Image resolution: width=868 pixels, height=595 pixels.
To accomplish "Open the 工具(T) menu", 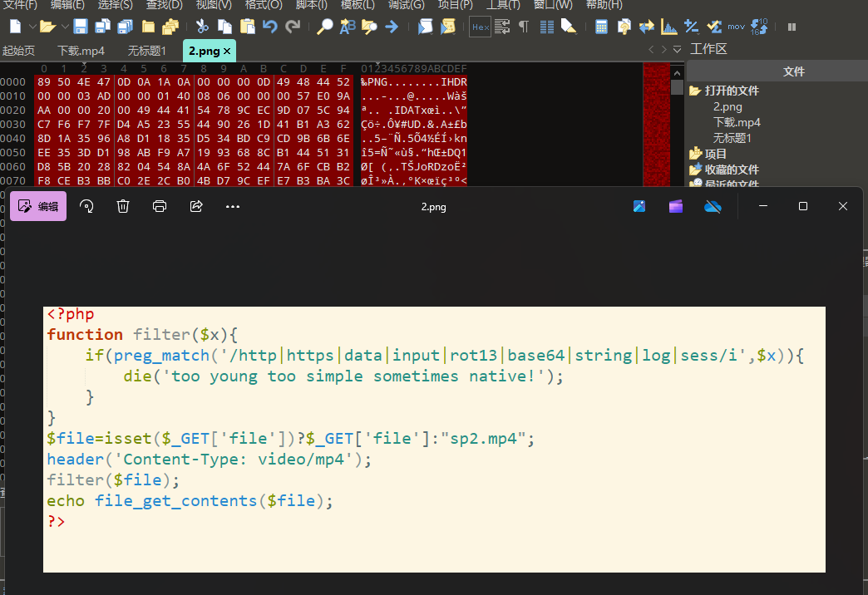I will point(503,5).
